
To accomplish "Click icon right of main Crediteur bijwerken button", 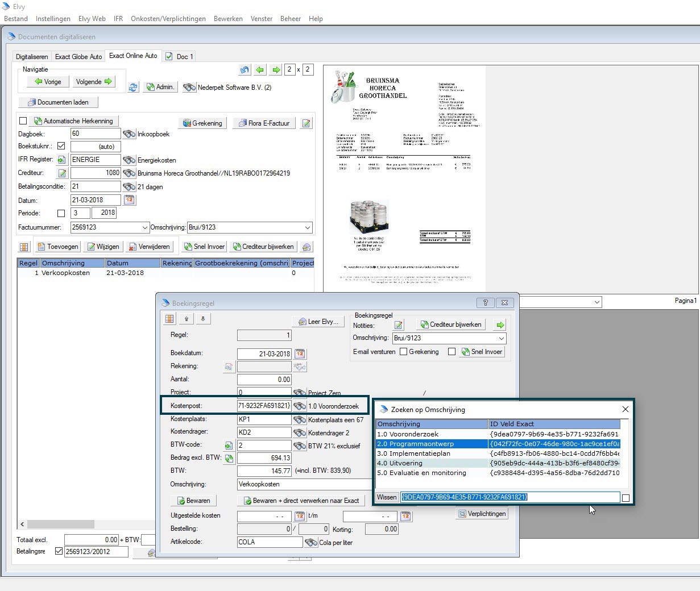I will point(306,247).
